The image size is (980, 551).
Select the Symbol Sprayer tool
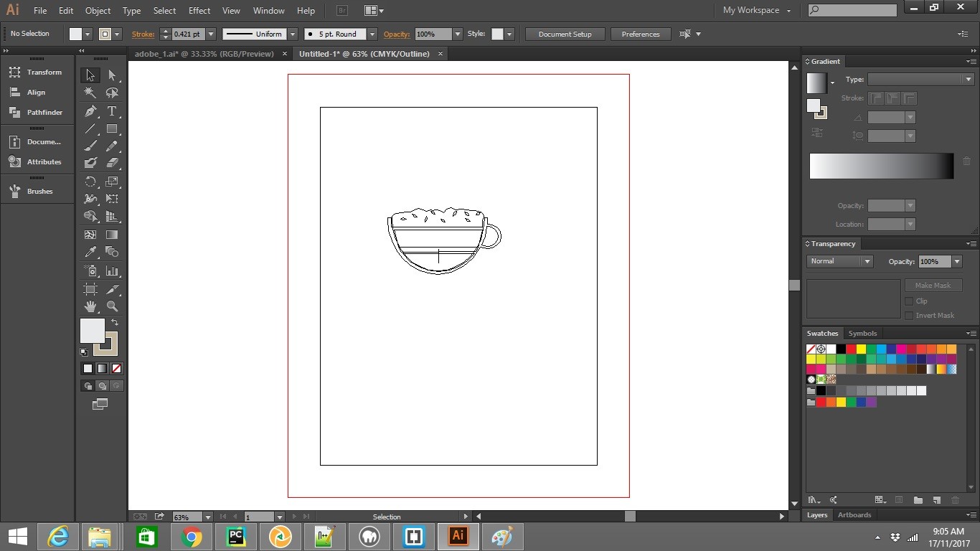[x=90, y=270]
